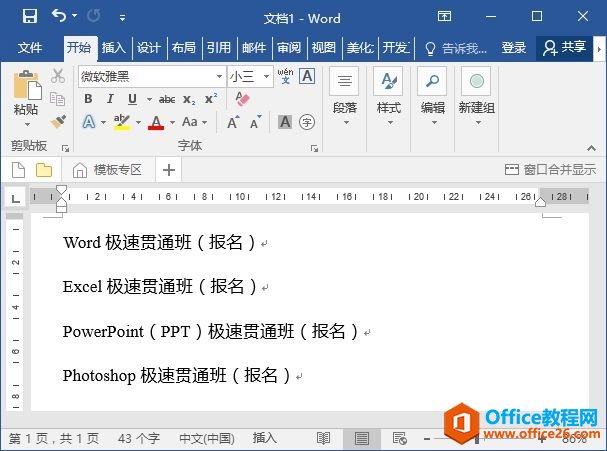Viewport: 607px width, 451px height.
Task: Expand the 粘贴 options arrow
Action: (x=27, y=125)
